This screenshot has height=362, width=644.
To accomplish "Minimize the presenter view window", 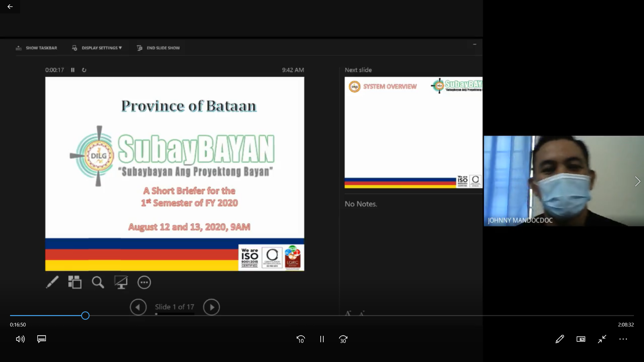I will point(475,44).
